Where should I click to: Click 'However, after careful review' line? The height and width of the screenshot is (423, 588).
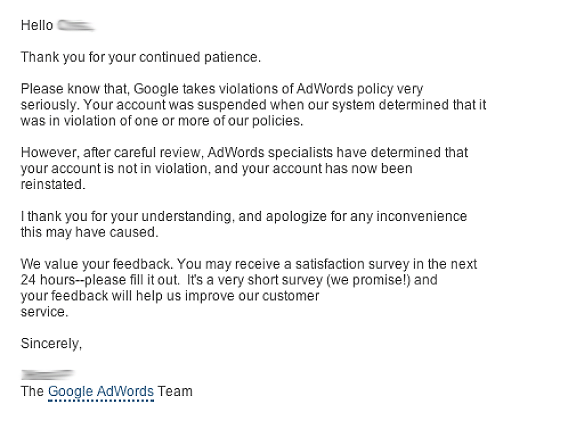(x=244, y=153)
